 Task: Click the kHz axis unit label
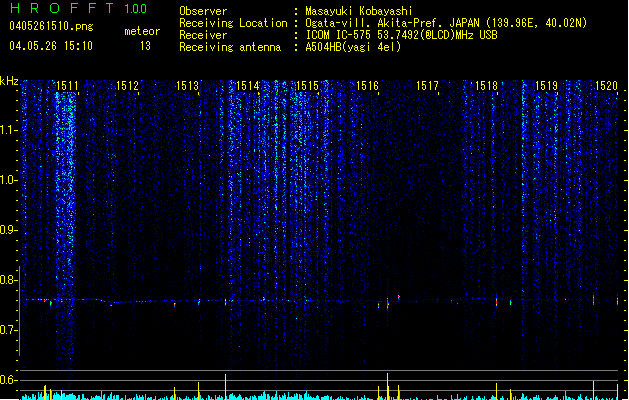coord(9,81)
